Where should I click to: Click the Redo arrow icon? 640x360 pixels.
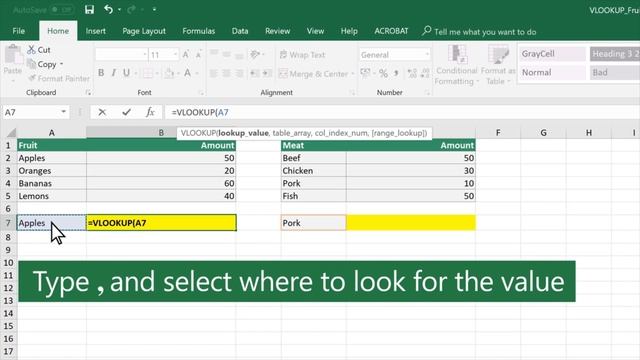(x=131, y=9)
